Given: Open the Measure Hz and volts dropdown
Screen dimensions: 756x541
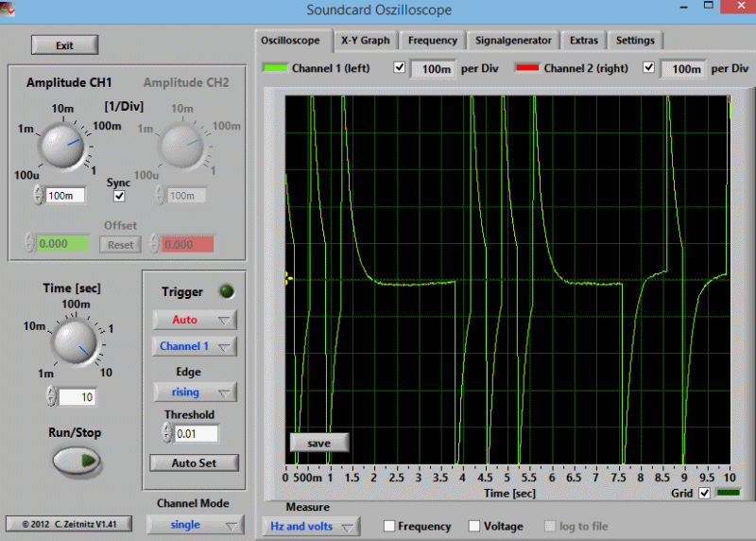Looking at the screenshot, I should pos(311,526).
